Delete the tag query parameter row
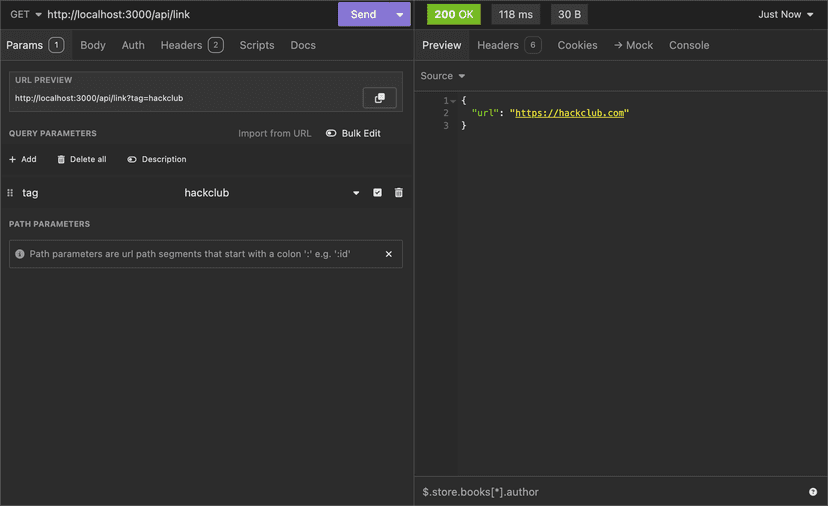828x506 pixels. click(399, 193)
